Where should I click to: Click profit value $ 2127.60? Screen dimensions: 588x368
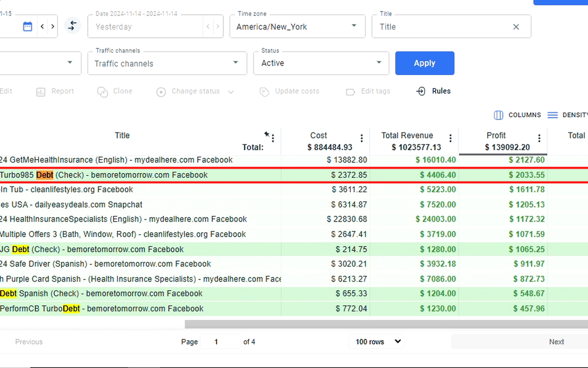click(526, 160)
